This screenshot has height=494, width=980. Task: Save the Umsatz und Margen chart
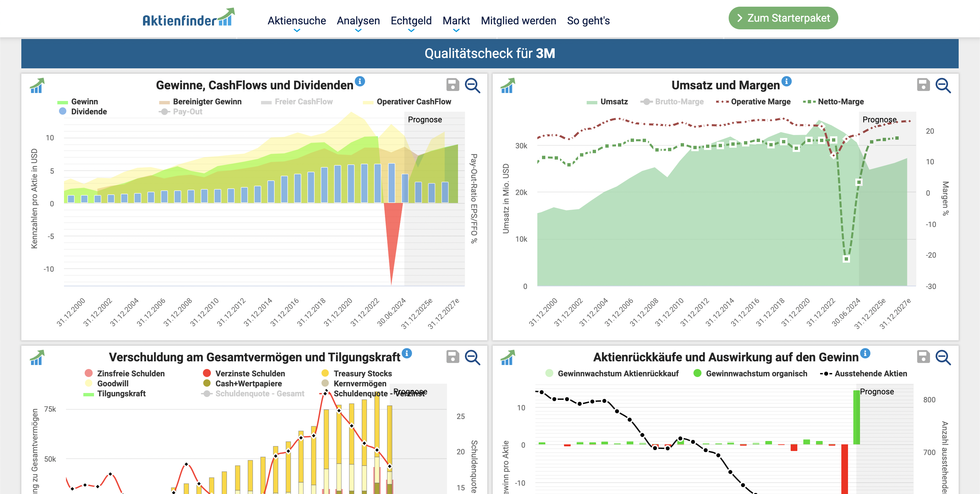point(923,84)
